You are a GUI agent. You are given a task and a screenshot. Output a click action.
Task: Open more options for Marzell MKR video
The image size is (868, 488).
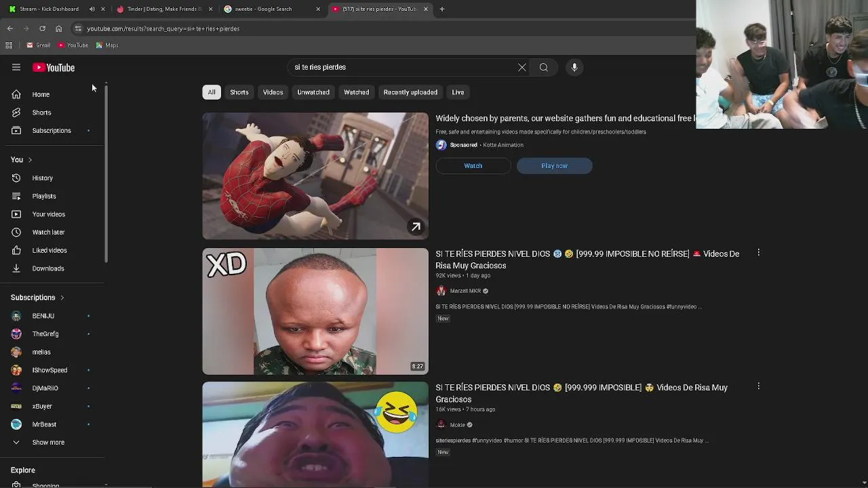coord(759,253)
